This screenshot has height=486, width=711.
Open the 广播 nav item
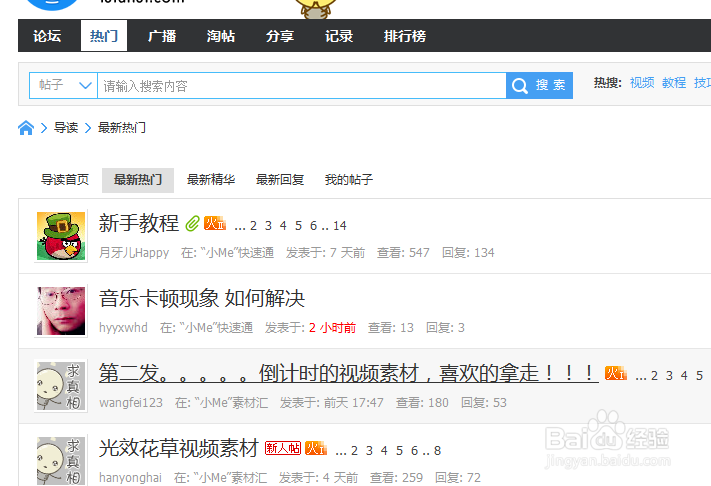coord(162,36)
